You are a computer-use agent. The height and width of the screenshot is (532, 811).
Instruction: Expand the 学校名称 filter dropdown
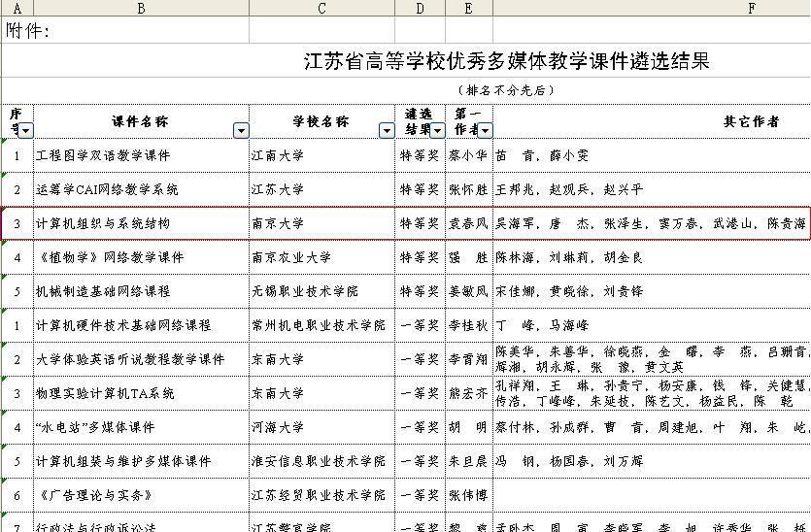(x=387, y=131)
